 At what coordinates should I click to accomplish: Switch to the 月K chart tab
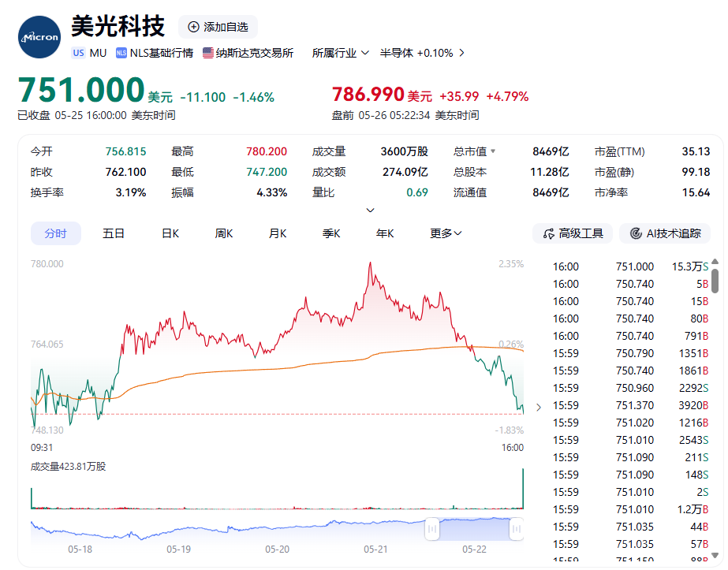(x=278, y=233)
